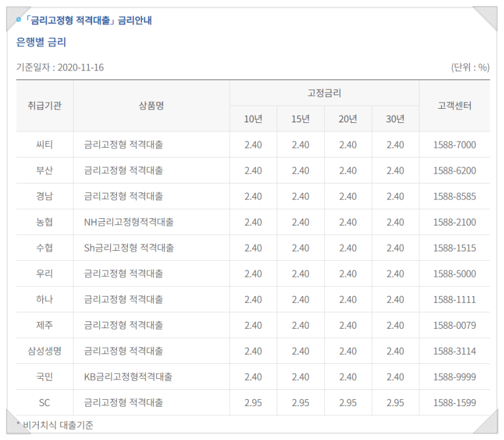Click the 고객센터 column header
504x440 pixels.
455,106
